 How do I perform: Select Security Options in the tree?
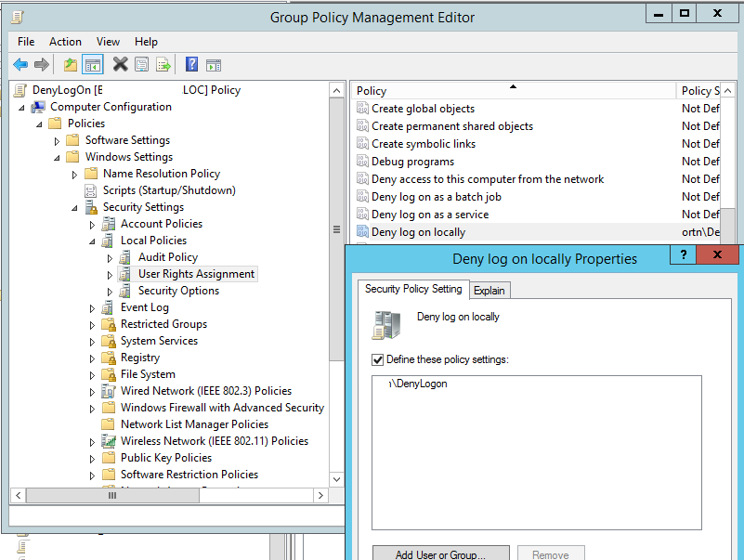click(178, 291)
